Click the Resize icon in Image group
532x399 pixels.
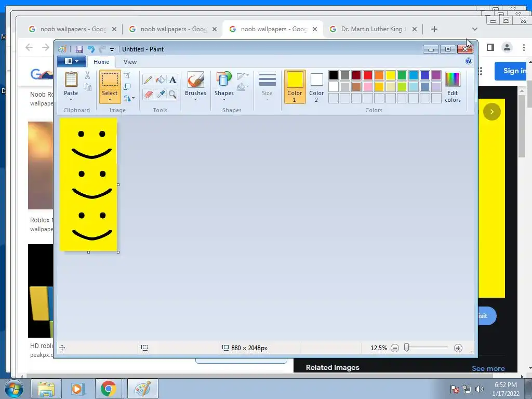coord(127,87)
